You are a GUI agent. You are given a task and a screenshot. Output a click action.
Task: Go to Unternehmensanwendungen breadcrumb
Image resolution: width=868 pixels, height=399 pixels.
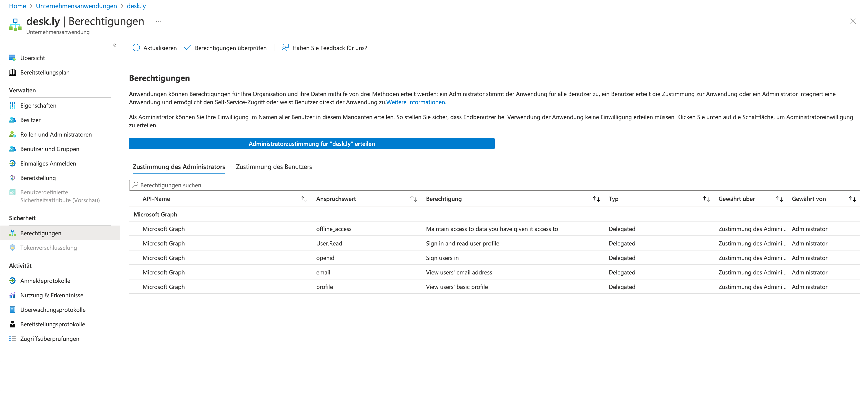point(76,6)
